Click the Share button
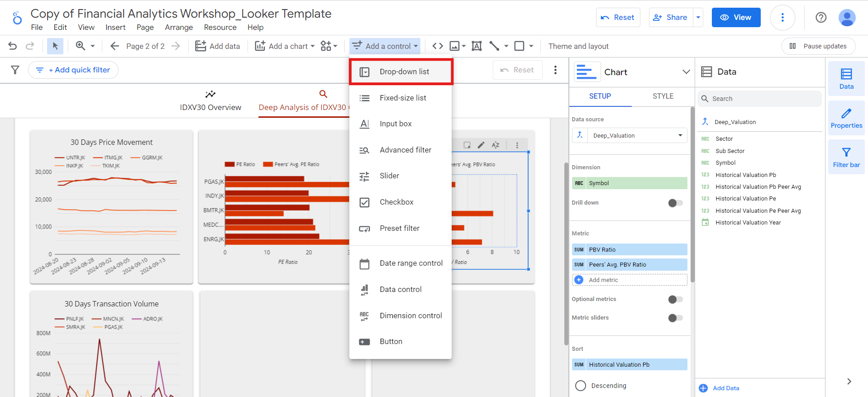 [671, 18]
